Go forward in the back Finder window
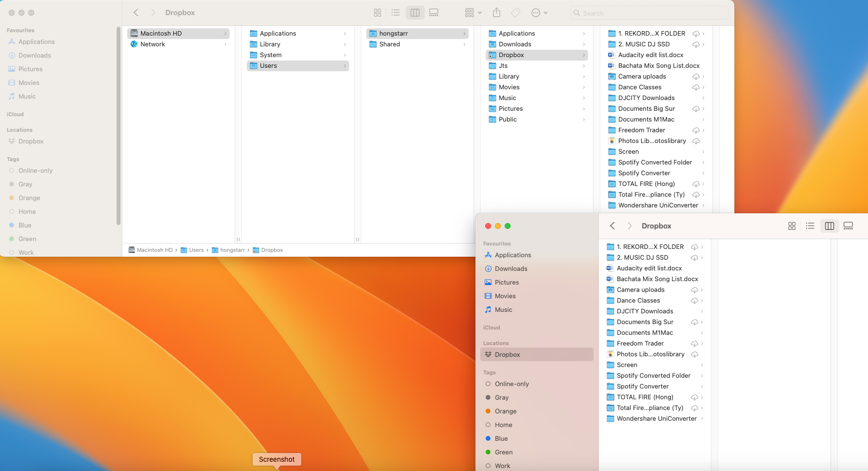868x471 pixels. (153, 13)
